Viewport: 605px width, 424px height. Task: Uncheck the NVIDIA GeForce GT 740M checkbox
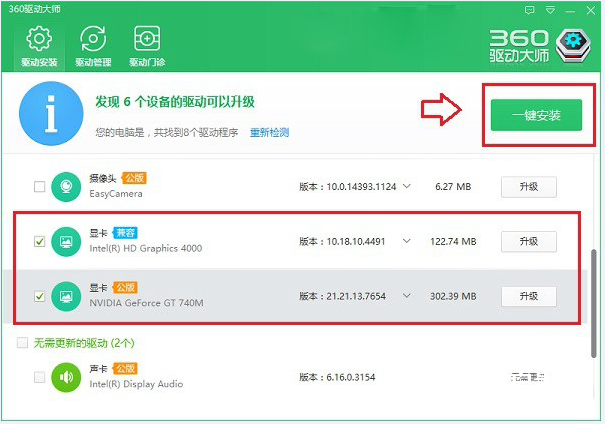tap(39, 296)
